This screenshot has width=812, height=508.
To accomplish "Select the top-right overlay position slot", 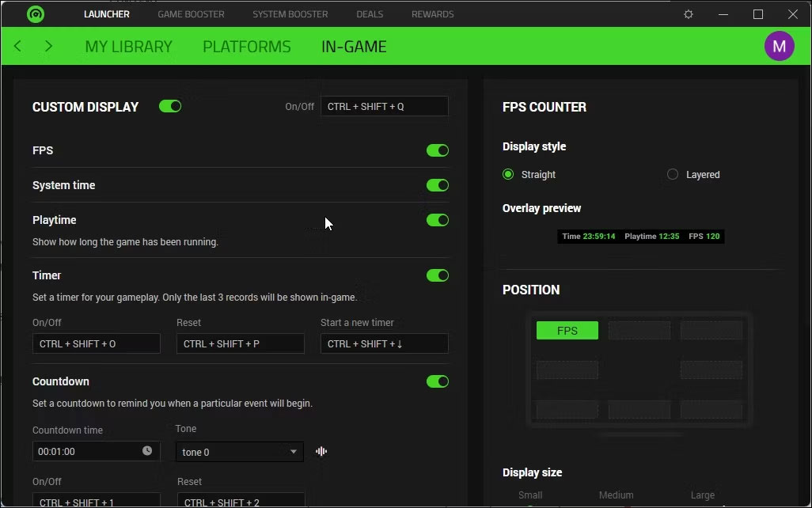I will tap(711, 331).
